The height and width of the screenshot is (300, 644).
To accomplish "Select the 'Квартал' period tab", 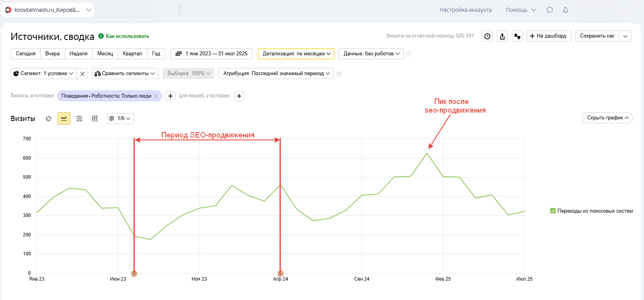I will click(132, 54).
